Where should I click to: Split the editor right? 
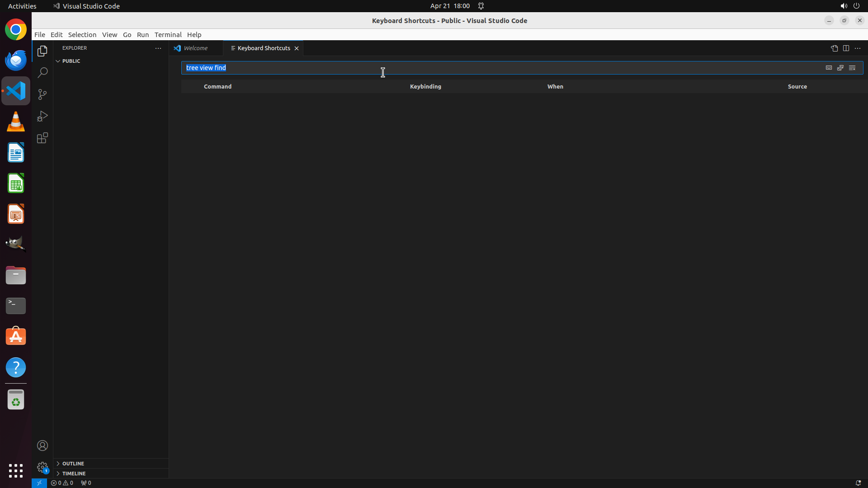click(846, 48)
